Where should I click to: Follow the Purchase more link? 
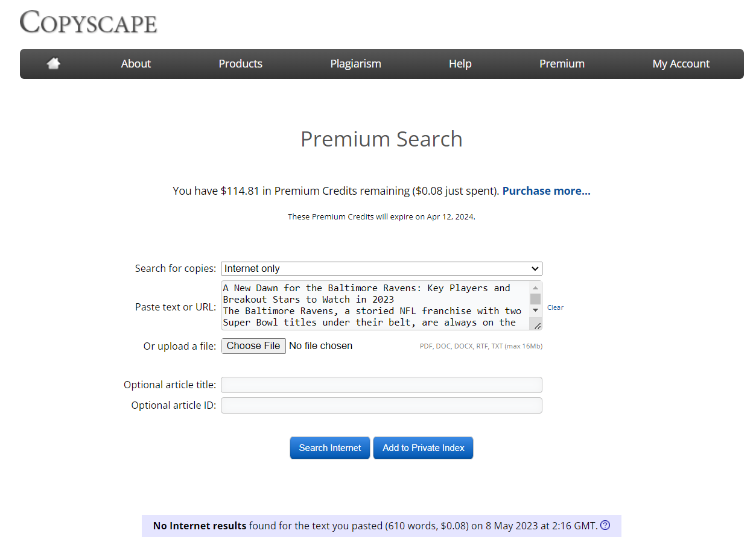click(546, 191)
